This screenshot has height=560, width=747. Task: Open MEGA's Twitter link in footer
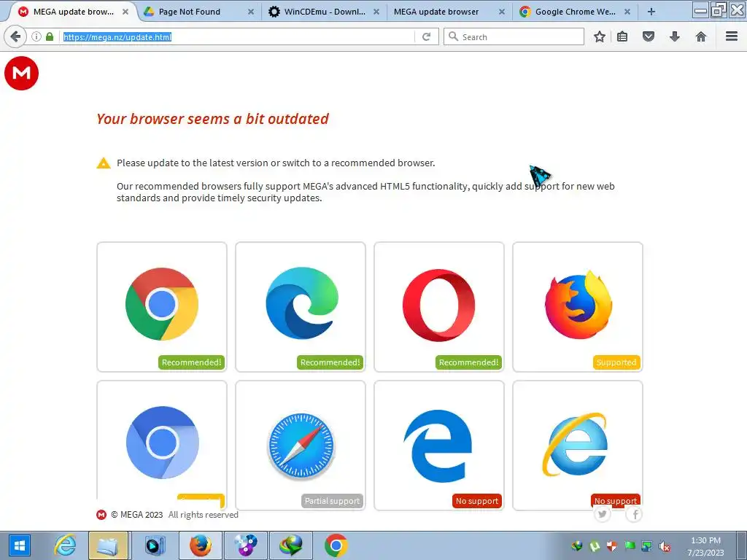click(603, 514)
